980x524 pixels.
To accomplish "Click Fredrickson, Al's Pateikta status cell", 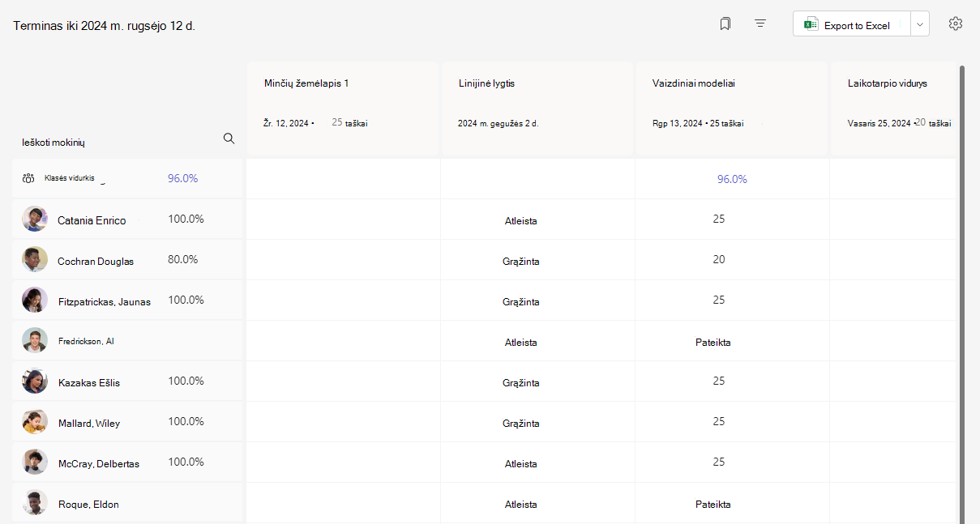I will coord(713,342).
